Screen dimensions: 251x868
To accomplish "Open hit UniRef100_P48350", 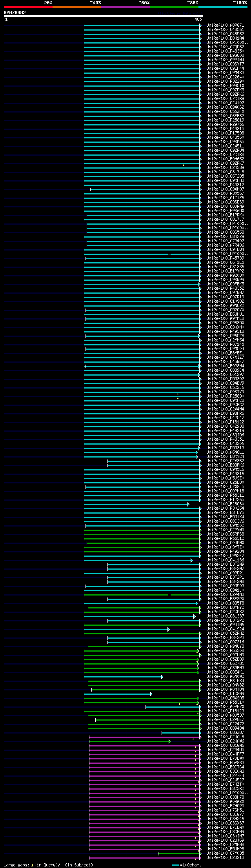I will [x=225, y=51].
